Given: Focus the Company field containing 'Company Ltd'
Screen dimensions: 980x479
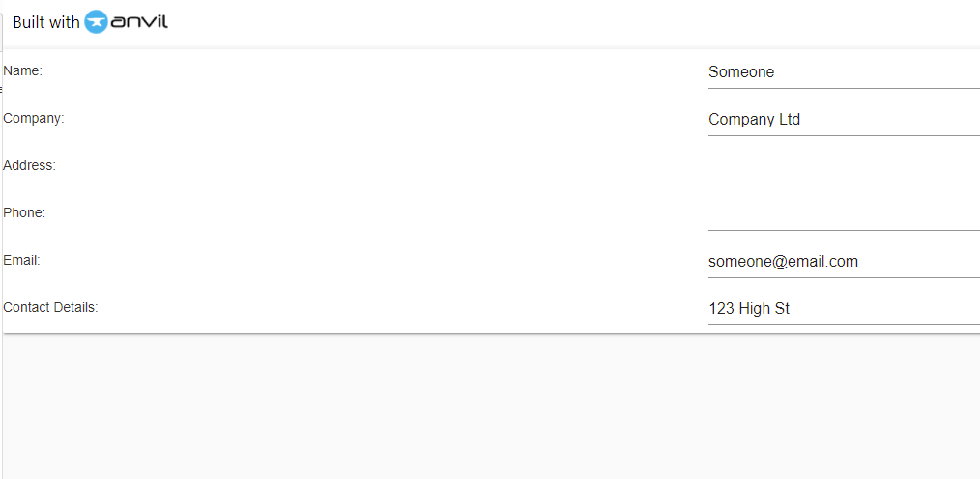Looking at the screenshot, I should click(x=844, y=120).
